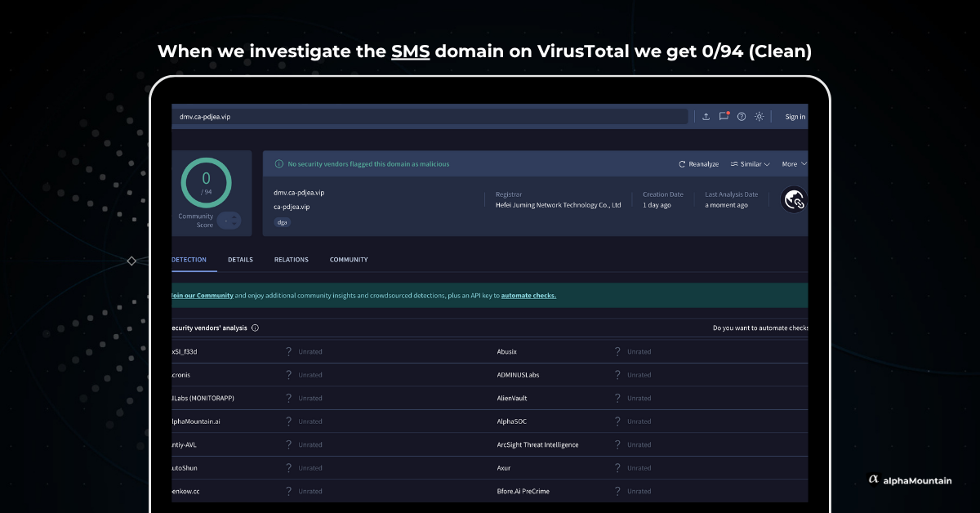This screenshot has height=513, width=980.
Task: Click the globe link domain icon
Action: [x=794, y=199]
